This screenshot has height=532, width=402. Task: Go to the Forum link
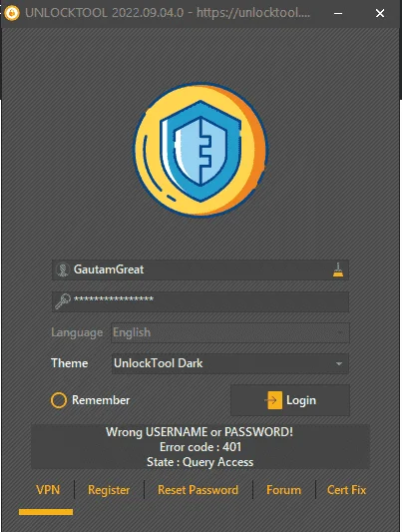pos(283,490)
